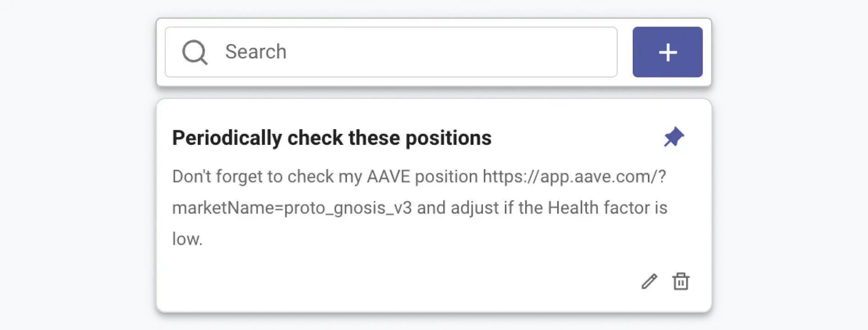Screen dimensions: 868x330
Task: Click the "marketName=proto_gnosis_v3" part of the URL
Action: click(x=292, y=208)
